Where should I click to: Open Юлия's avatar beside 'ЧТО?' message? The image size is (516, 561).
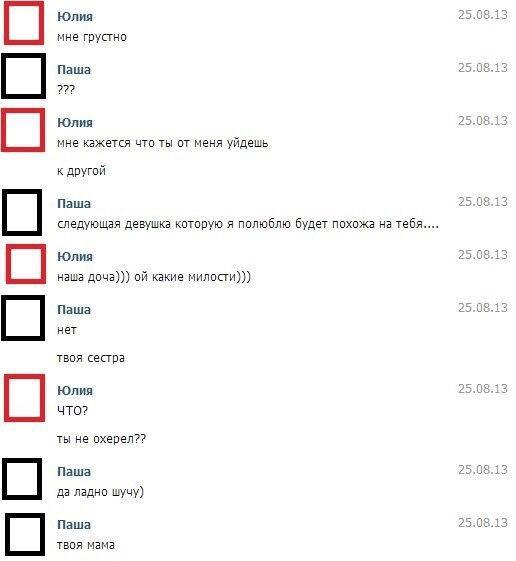[x=24, y=398]
